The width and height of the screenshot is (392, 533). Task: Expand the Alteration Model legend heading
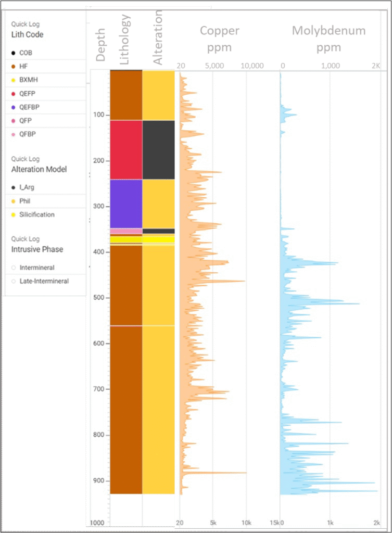(39, 169)
